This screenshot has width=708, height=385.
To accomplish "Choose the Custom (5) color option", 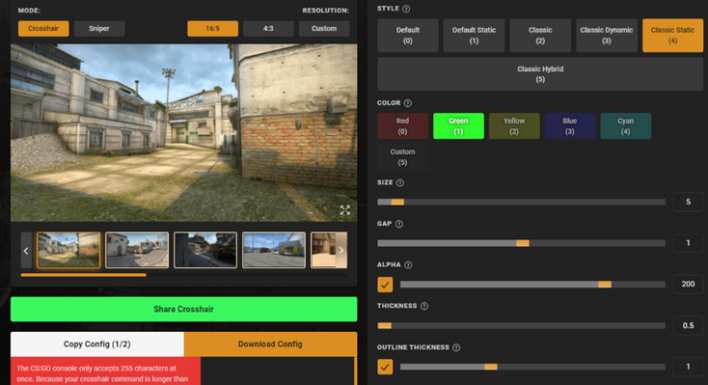I will point(403,157).
